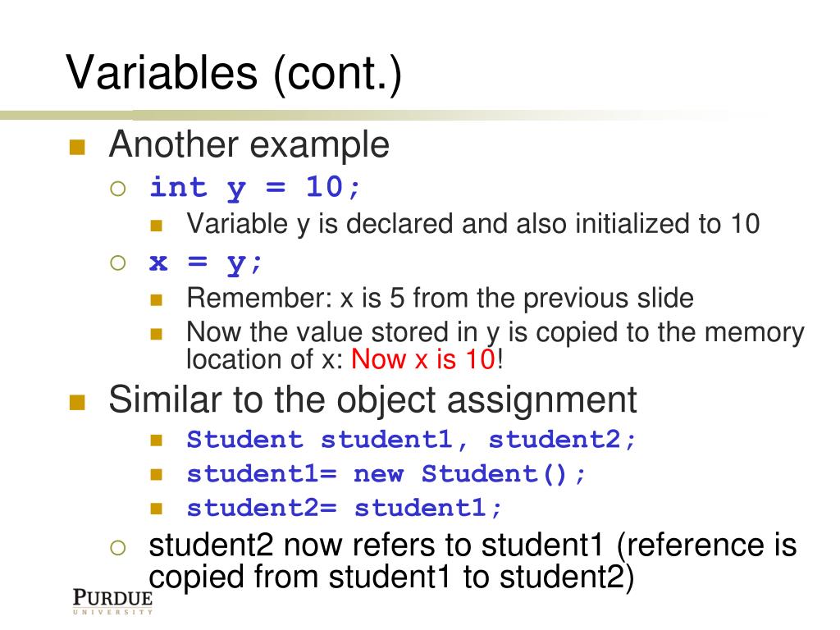Click the red text Now x is 10
Image resolution: width=840 pixels, height=630 pixels.
[x=423, y=359]
